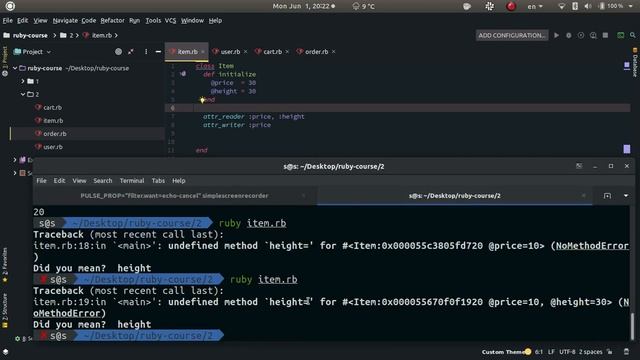Click item.rb breadcrumb in navigation bar
The image size is (640, 360).
pos(98,36)
